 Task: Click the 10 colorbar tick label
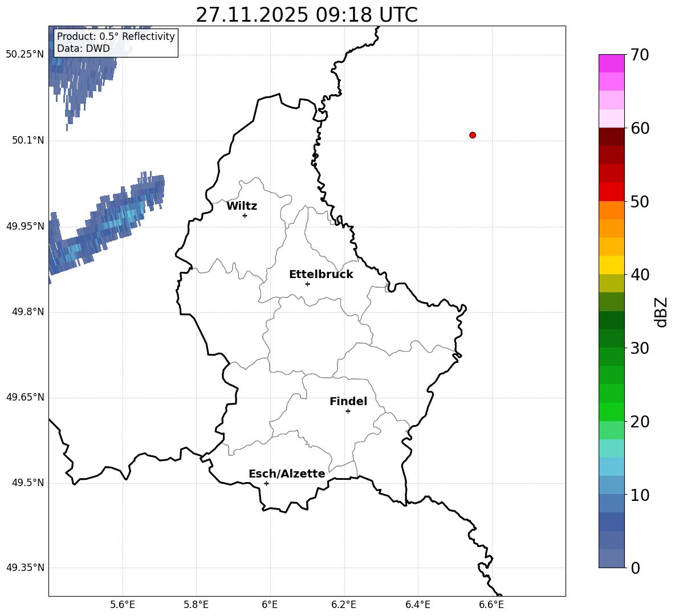(x=640, y=495)
